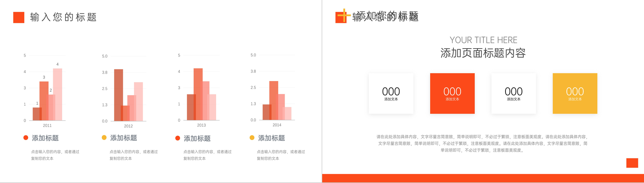Image resolution: width=644 pixels, height=183 pixels.
Task: Click the red bullet under the 2013 chart
Action: pyautogui.click(x=177, y=138)
